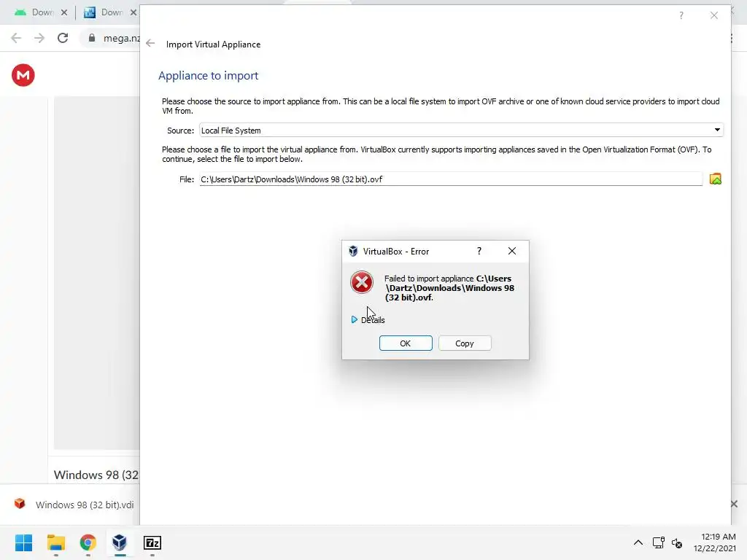
Task: Click VirtualBox icon in taskbar
Action: 120,542
